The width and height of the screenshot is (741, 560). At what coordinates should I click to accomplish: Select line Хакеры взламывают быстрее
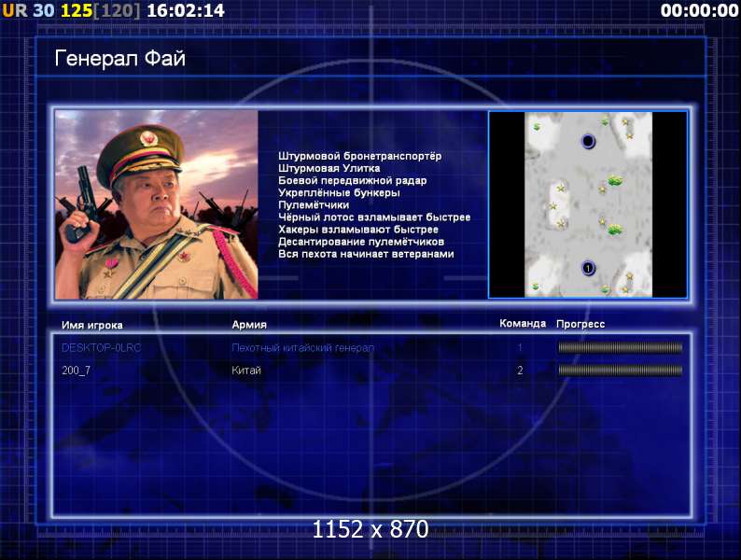click(358, 230)
